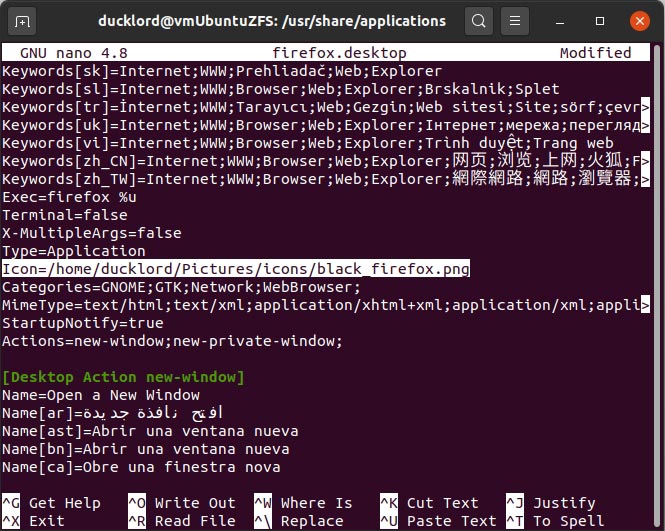Click the 'GNU nano 4.8' header text

(74, 53)
